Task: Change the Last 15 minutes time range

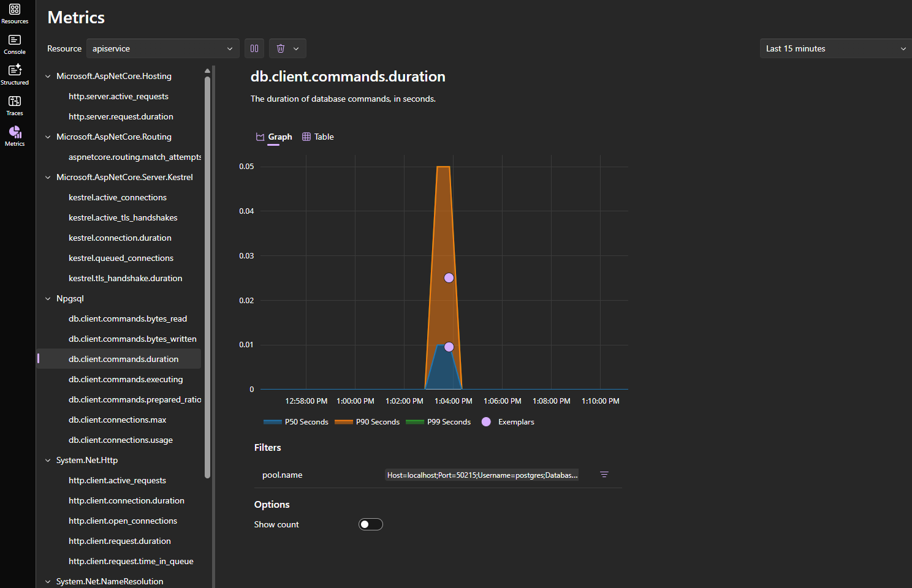Action: click(834, 48)
